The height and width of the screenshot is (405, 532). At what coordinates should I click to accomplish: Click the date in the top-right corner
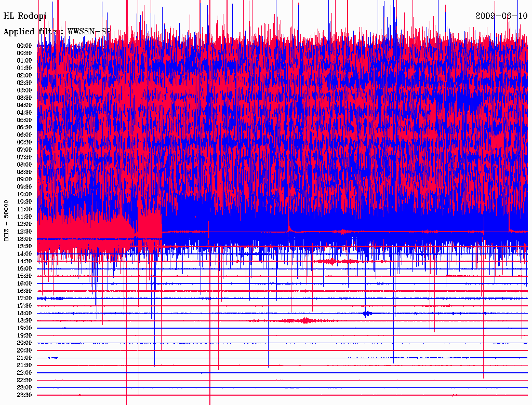501,16
